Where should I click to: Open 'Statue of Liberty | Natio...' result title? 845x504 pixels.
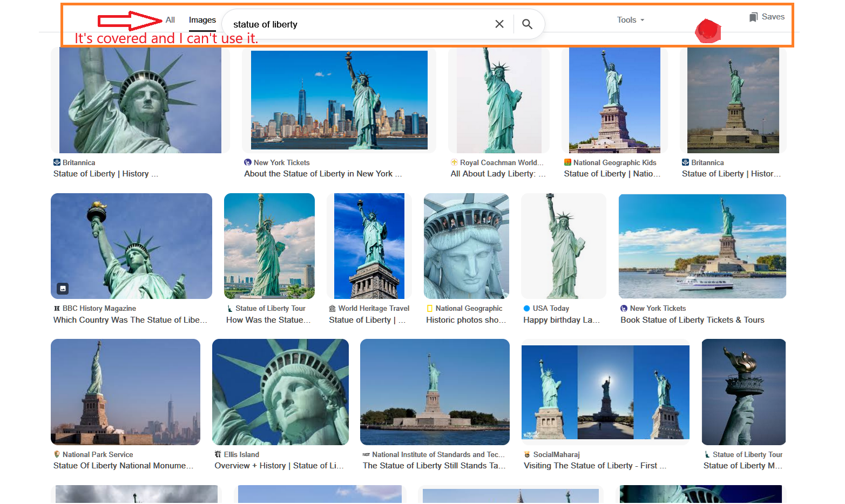coord(612,174)
